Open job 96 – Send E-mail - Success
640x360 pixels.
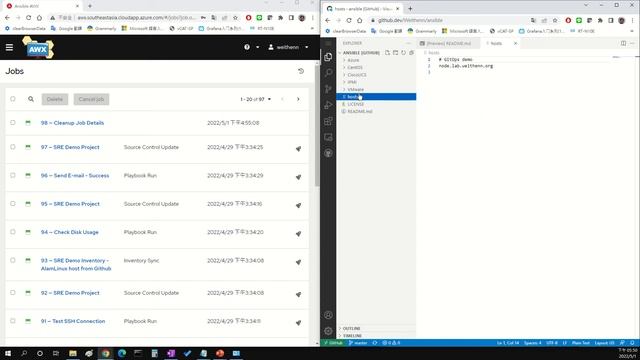tap(75, 176)
